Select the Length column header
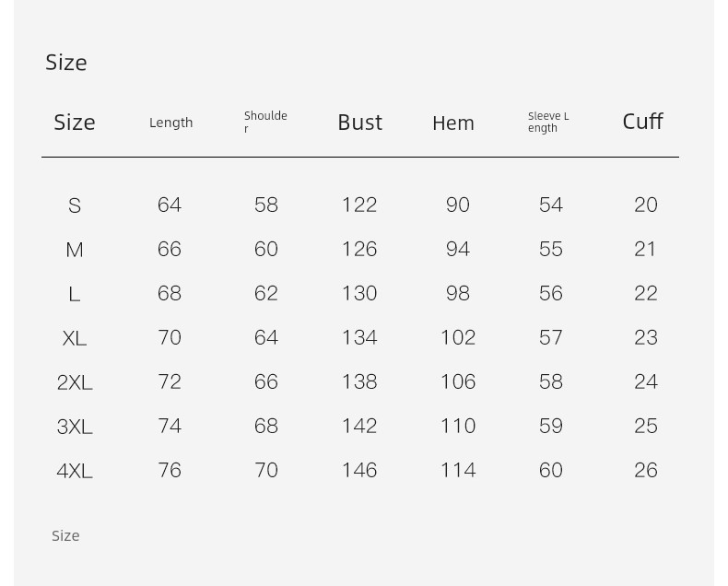Image resolution: width=728 pixels, height=586 pixels. click(x=170, y=123)
